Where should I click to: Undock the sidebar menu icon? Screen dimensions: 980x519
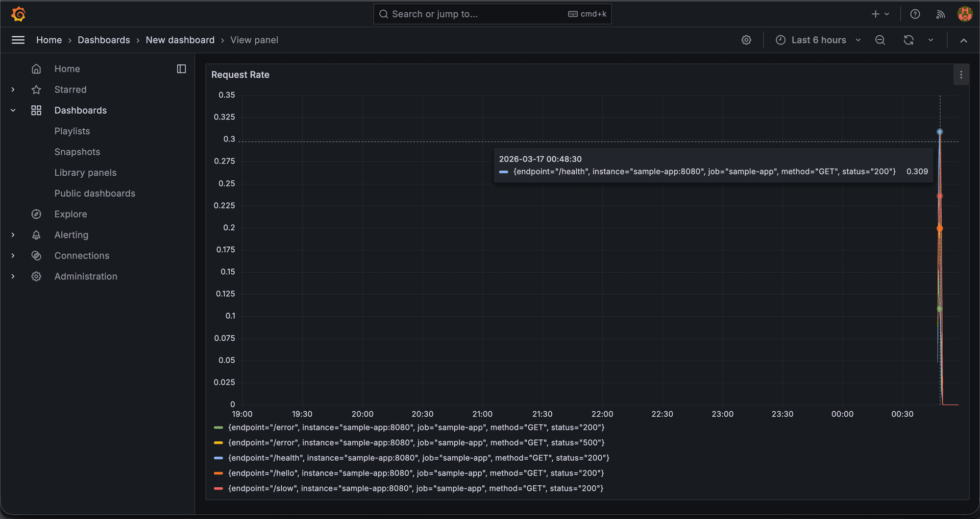[181, 68]
